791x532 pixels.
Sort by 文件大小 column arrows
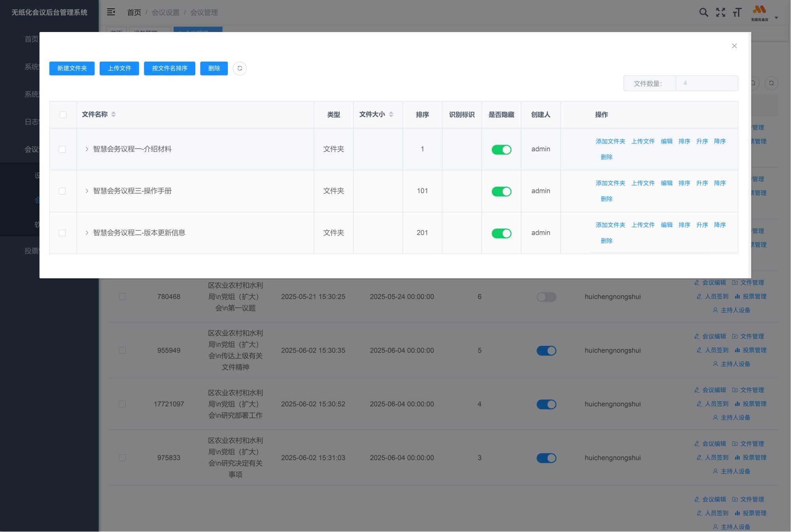pos(391,114)
